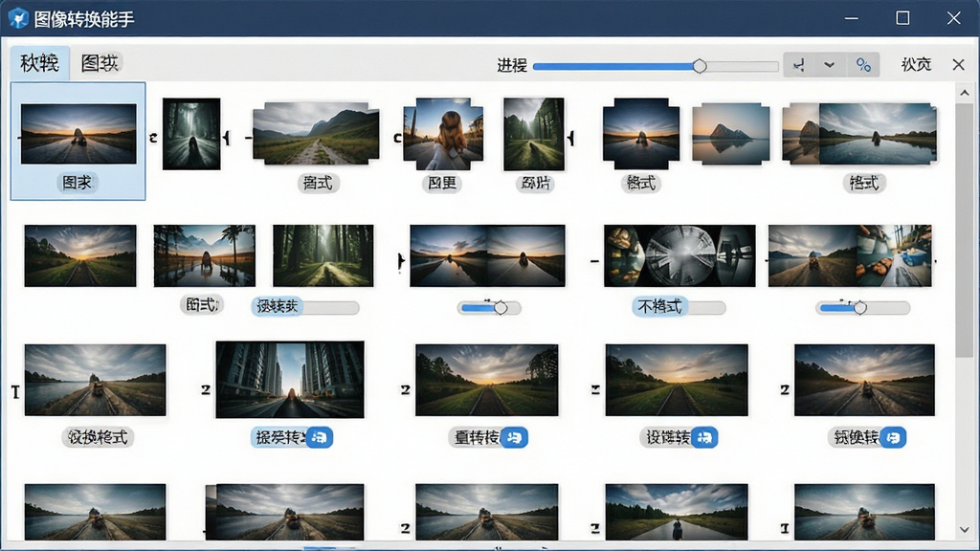The image size is (980, 551).
Task: Switch to the first tab, 秋转
Action: (x=39, y=63)
